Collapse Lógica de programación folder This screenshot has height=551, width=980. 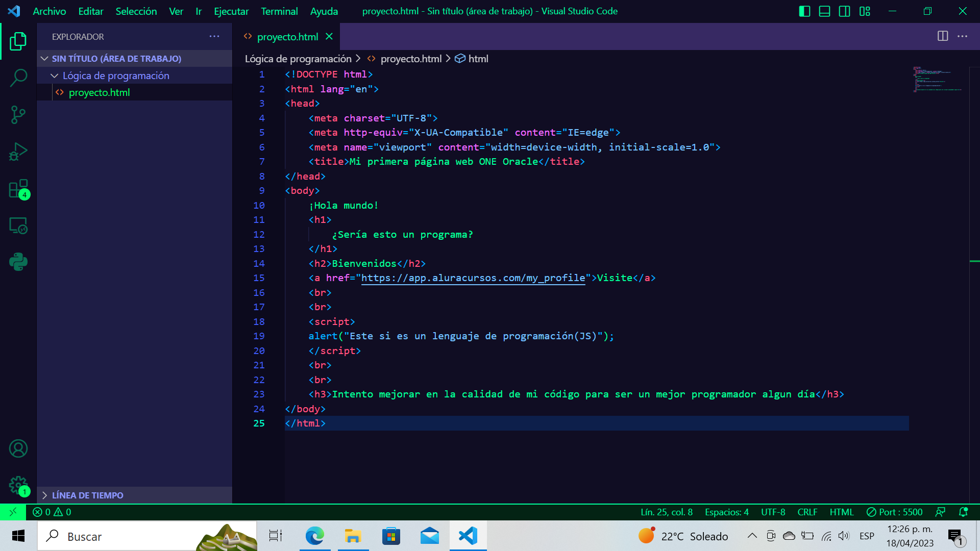135,76
